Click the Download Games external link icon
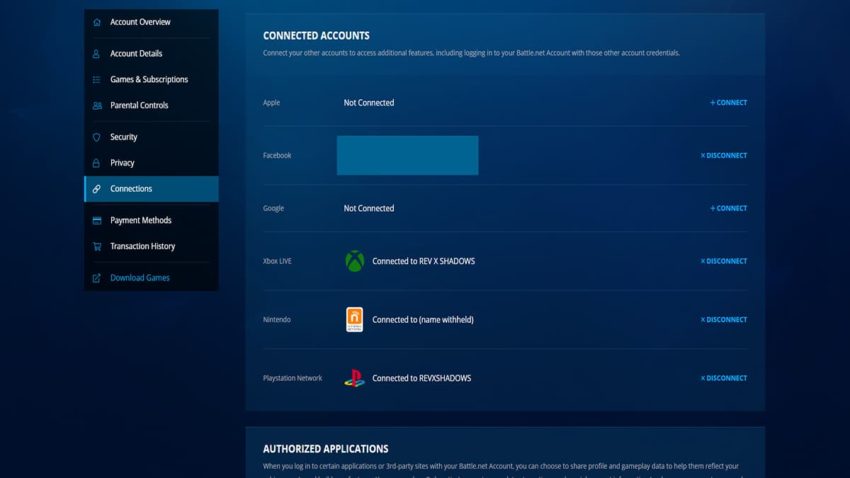The height and width of the screenshot is (478, 850). [96, 278]
